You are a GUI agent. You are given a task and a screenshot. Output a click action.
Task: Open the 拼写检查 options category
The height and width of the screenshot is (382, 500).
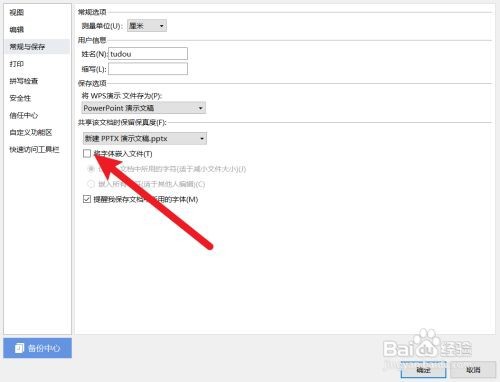24,81
